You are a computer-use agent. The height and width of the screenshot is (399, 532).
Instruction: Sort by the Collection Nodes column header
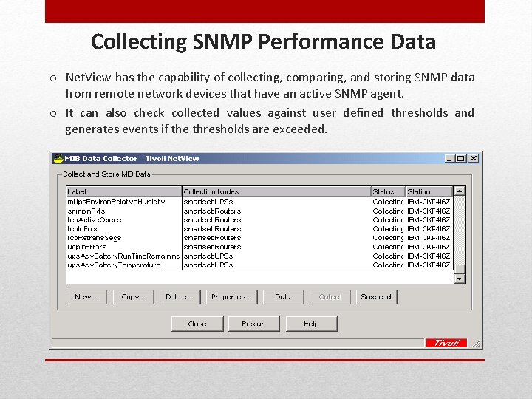pyautogui.click(x=276, y=191)
